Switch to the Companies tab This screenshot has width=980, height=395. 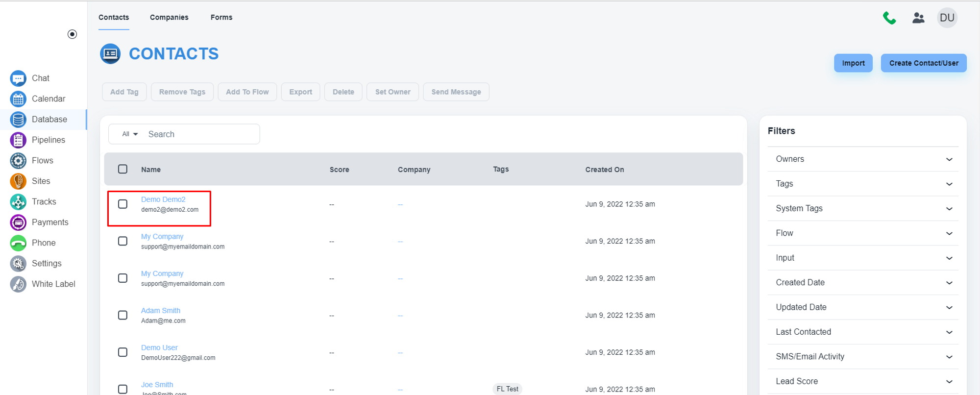[x=169, y=17]
